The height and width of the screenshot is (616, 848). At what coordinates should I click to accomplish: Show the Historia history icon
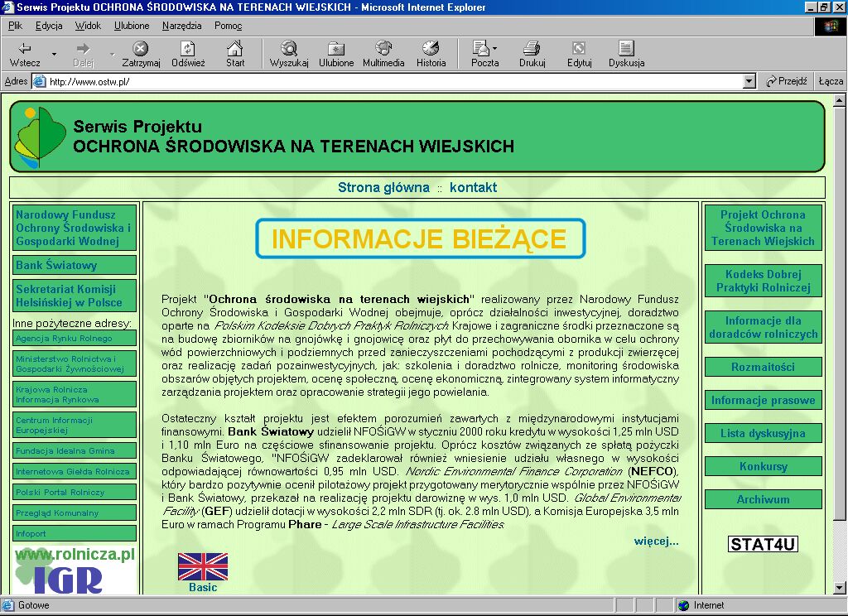pyautogui.click(x=431, y=48)
